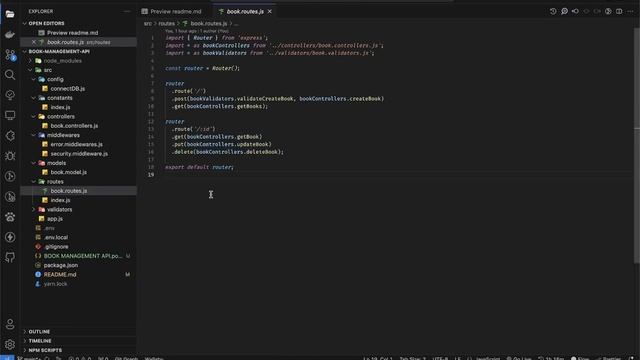This screenshot has width=640, height=360.
Task: Open app.js file
Action: [x=55, y=219]
